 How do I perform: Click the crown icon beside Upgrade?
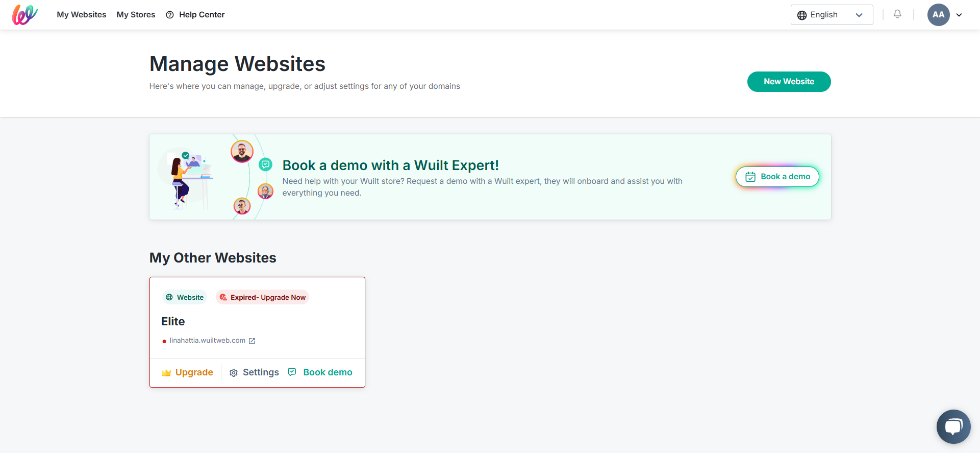tap(166, 373)
